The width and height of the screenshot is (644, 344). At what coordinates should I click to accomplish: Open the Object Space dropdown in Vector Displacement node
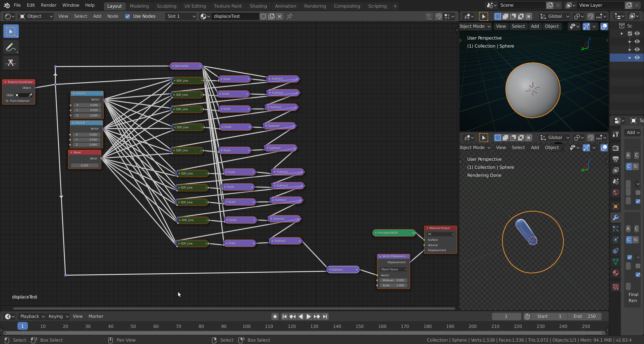pos(393,269)
